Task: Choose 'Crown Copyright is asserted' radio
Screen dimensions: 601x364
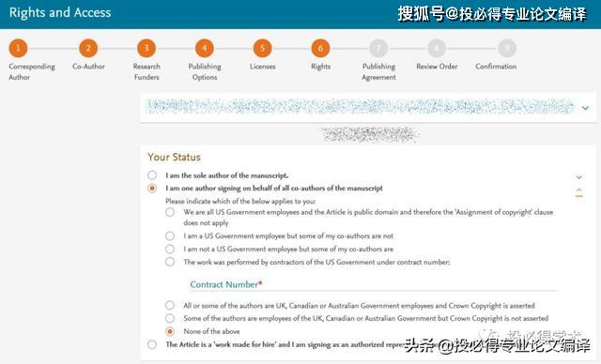Action: [x=170, y=306]
